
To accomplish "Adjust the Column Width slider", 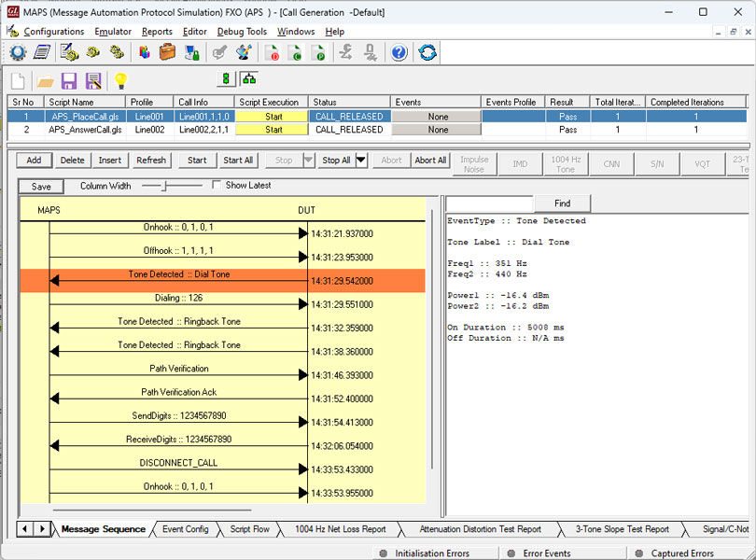I will pos(164,186).
